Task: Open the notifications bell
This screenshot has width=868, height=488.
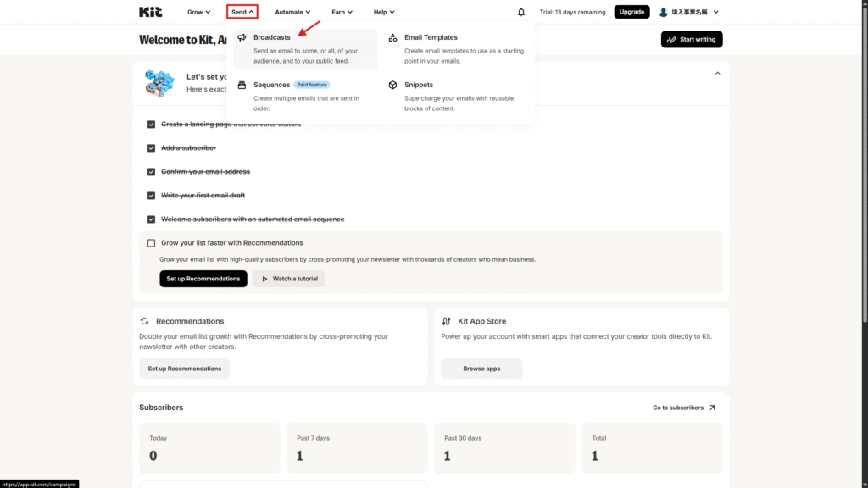Action: [521, 12]
